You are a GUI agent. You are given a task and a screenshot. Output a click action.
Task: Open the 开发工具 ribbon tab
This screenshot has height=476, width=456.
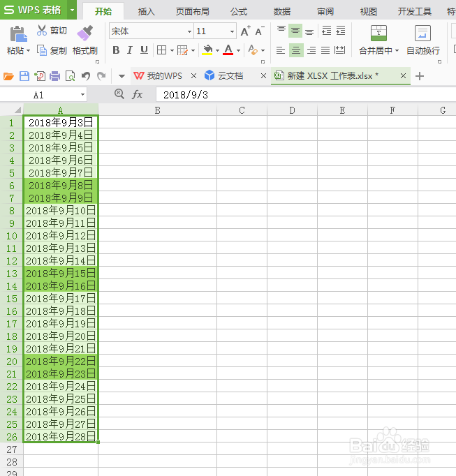tap(415, 12)
